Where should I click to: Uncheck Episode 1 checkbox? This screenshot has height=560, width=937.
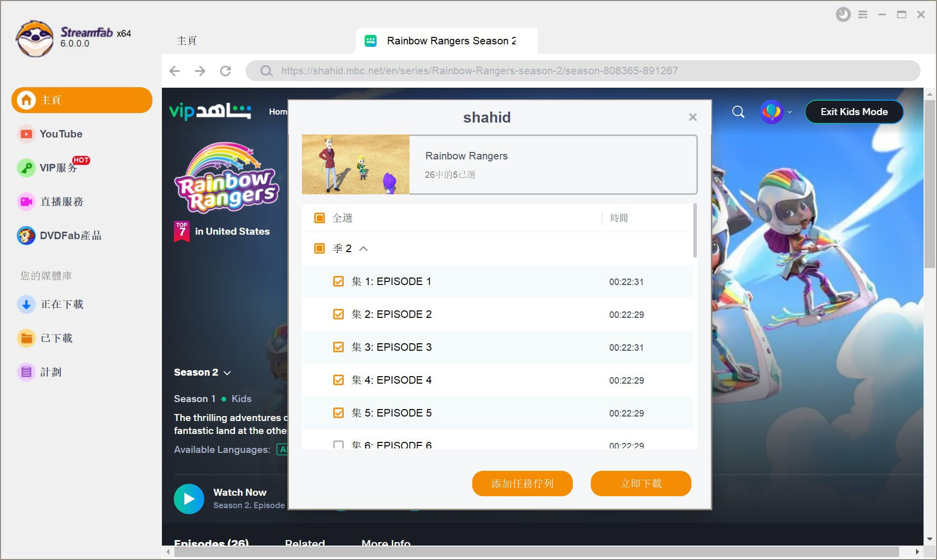pyautogui.click(x=338, y=281)
